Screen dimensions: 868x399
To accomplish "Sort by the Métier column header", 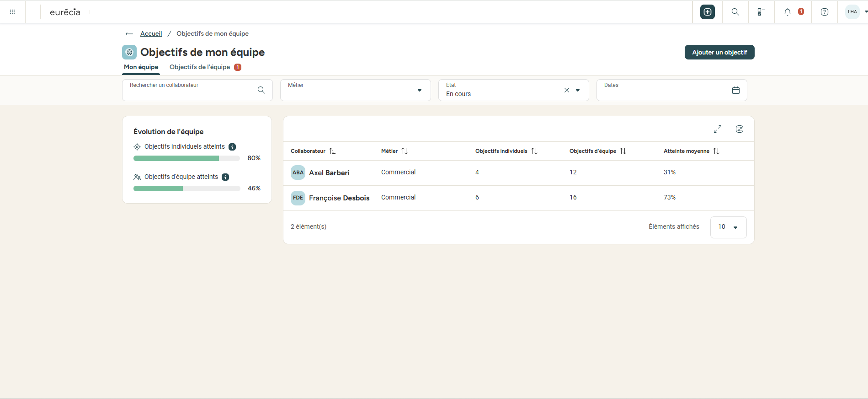I will [394, 151].
